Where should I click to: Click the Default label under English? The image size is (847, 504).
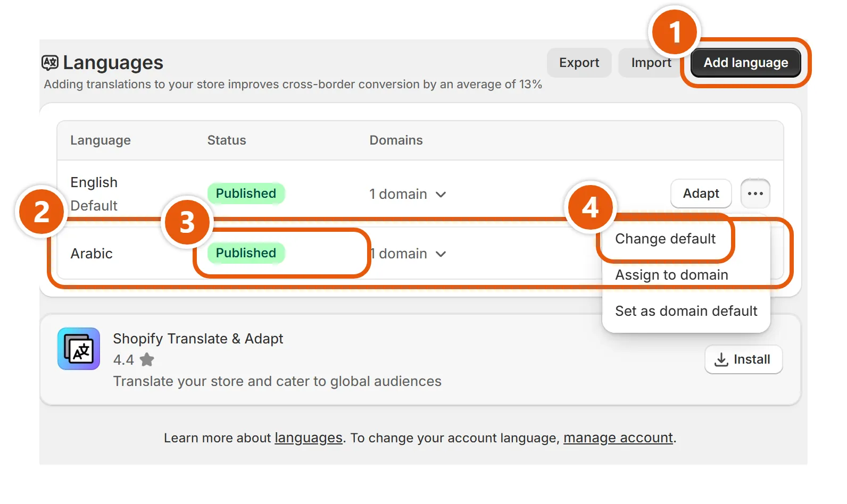pyautogui.click(x=94, y=206)
